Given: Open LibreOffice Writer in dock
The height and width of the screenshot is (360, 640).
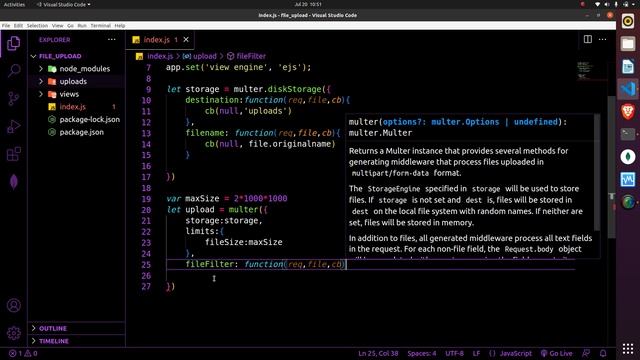Looking at the screenshot, I should 628,66.
